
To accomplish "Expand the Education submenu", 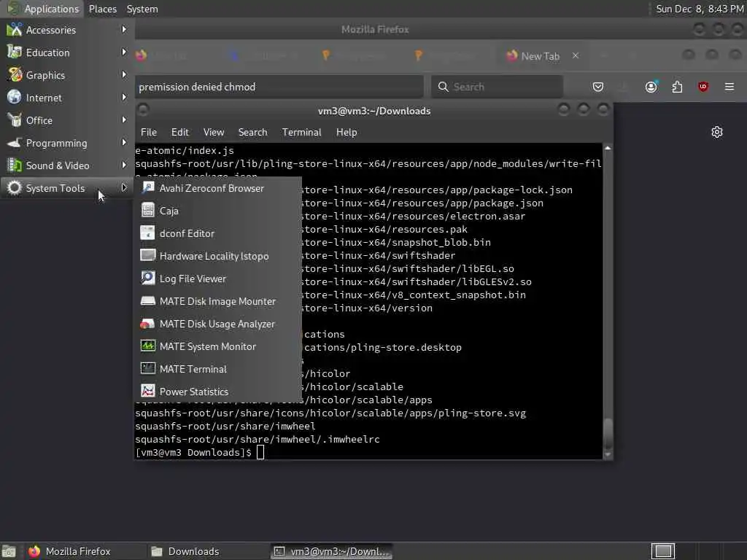I will pos(67,52).
